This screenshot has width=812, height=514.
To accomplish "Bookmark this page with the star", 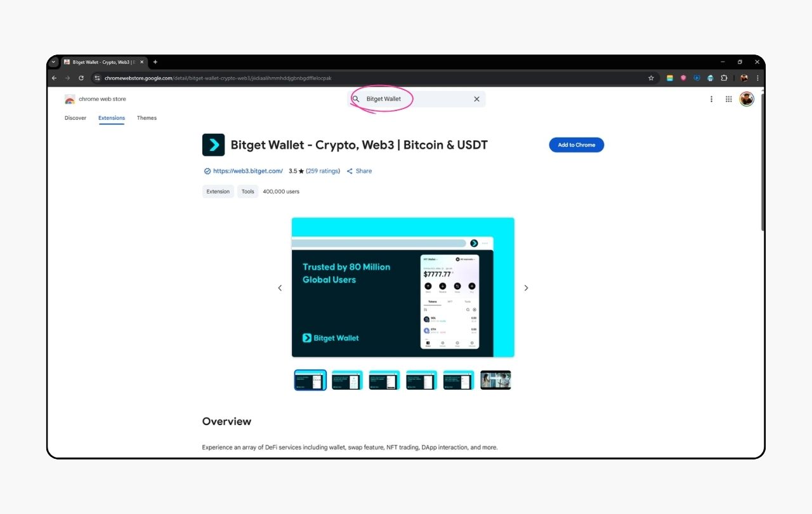I will point(651,78).
